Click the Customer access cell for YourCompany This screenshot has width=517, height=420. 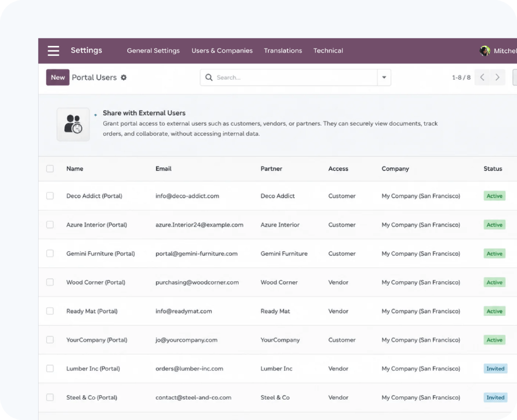pos(342,340)
